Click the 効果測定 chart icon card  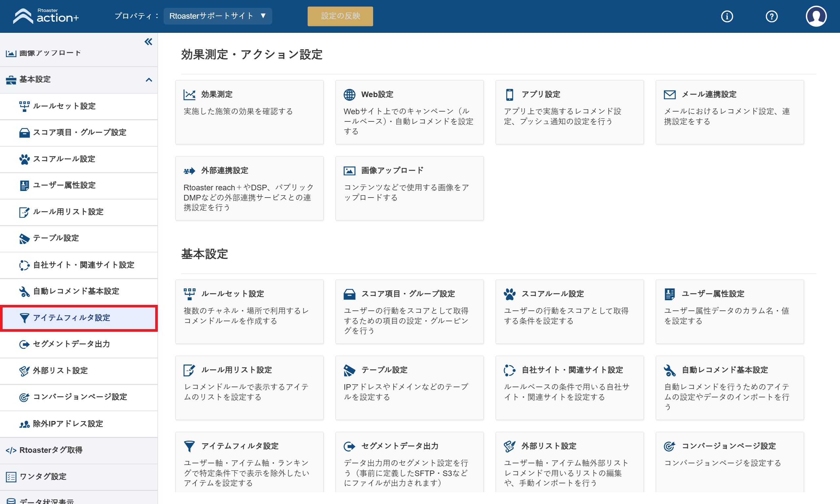pos(189,95)
